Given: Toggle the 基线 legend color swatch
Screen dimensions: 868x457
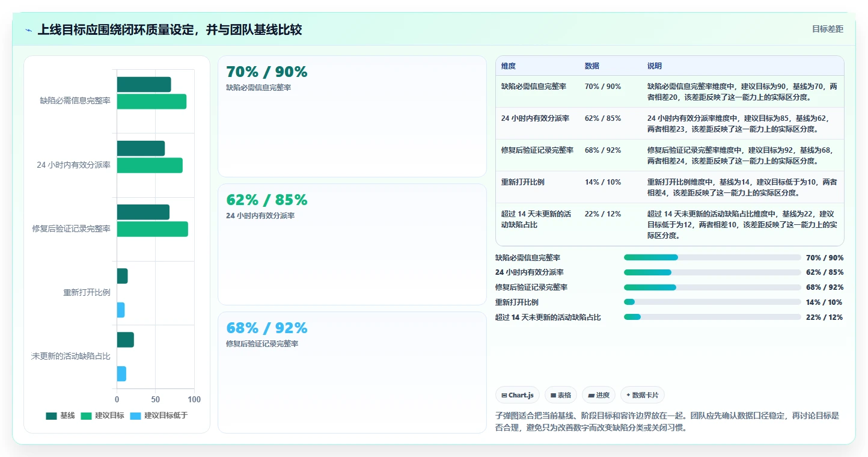Looking at the screenshot, I should tap(52, 416).
